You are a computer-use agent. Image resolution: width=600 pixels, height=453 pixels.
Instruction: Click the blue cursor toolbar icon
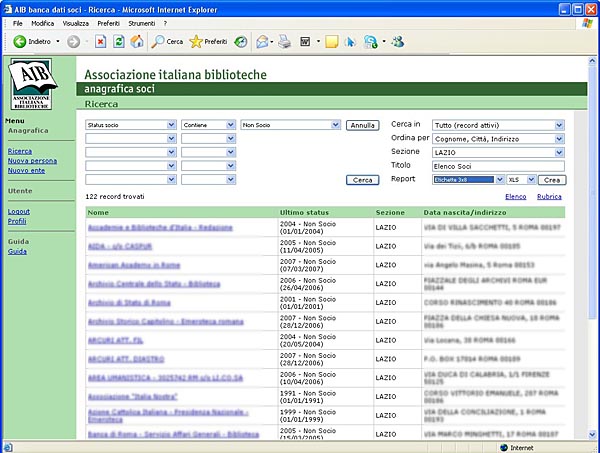350,41
